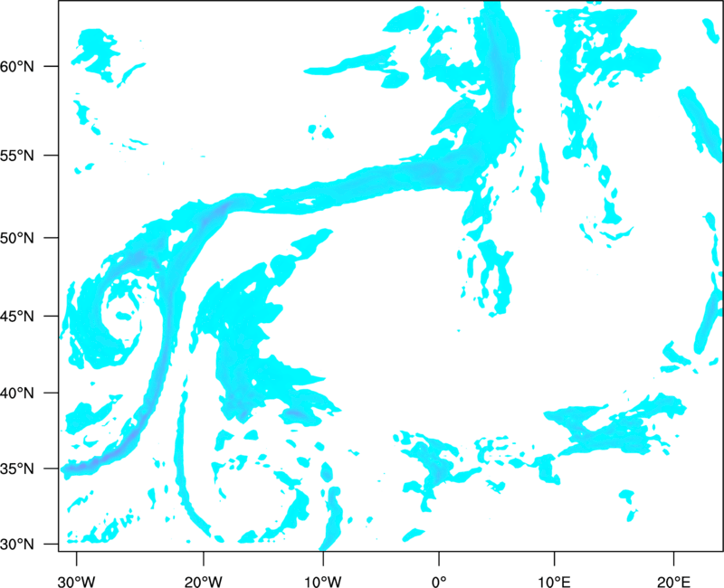This screenshot has height=588, width=724.
Task: Click the 30°W longitude label
Action: (76, 582)
